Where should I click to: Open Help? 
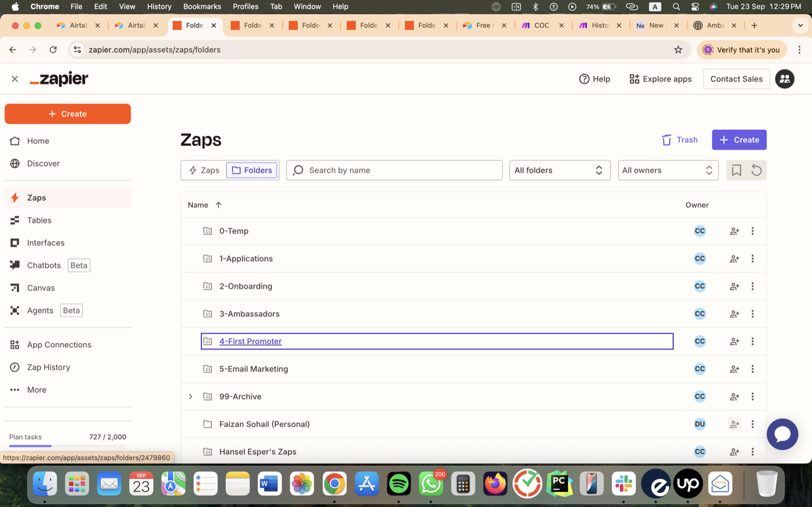[x=594, y=79]
